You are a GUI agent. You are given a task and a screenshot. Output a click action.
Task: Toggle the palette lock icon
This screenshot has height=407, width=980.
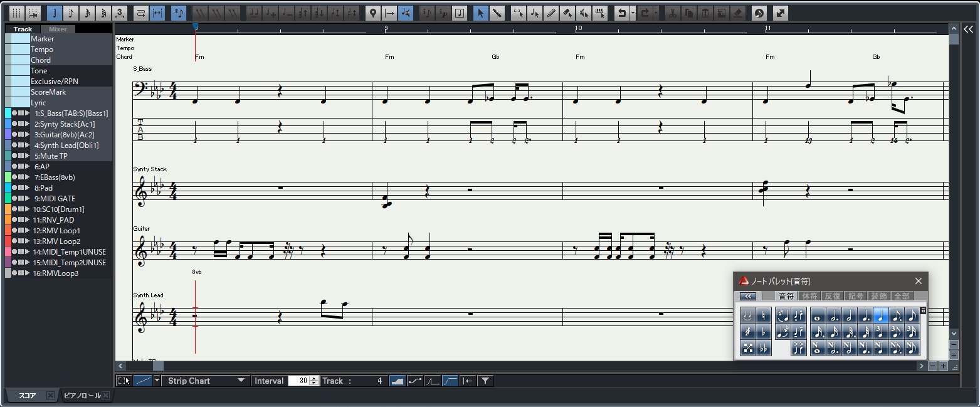pyautogui.click(x=923, y=310)
